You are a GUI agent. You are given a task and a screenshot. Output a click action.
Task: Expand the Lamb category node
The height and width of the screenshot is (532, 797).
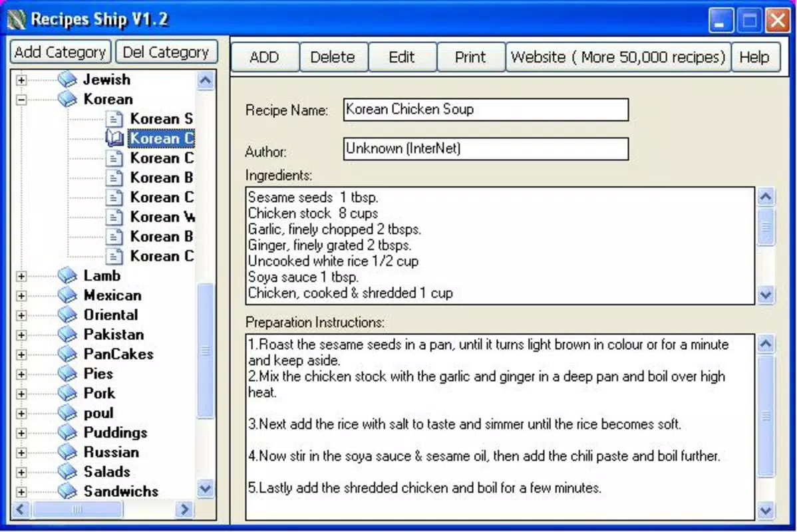click(x=21, y=277)
